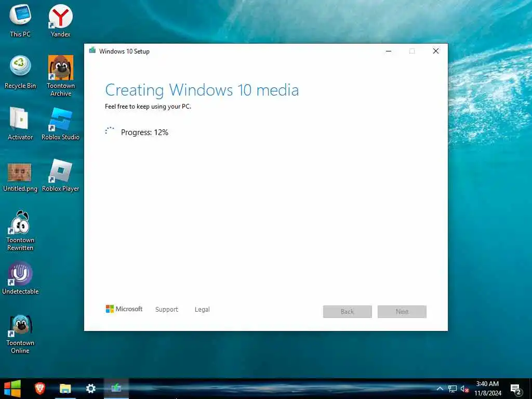Select the Undetectable browser shortcut
532x399 pixels.
[x=20, y=277]
